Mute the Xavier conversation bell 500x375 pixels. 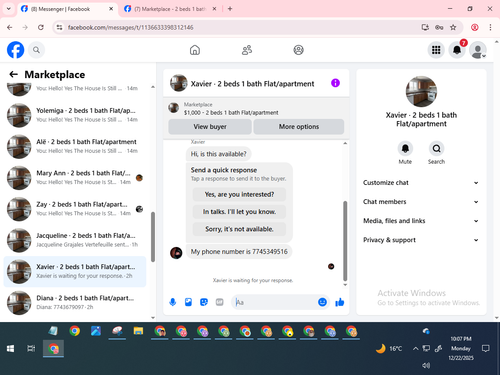pos(405,148)
